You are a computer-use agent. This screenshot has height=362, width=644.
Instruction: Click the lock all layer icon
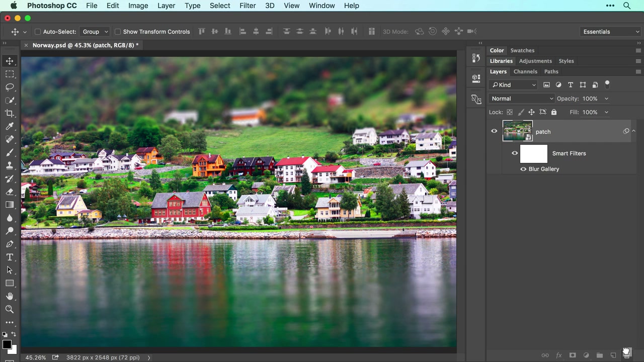pyautogui.click(x=554, y=112)
